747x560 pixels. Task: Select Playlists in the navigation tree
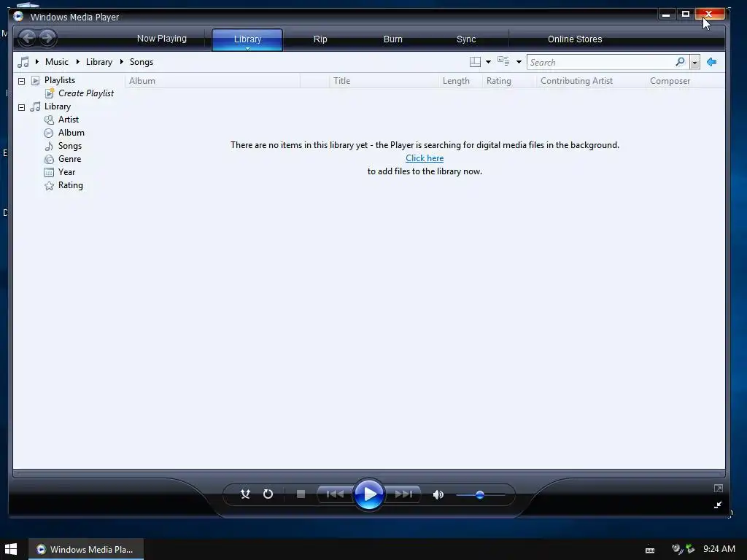pyautogui.click(x=60, y=80)
